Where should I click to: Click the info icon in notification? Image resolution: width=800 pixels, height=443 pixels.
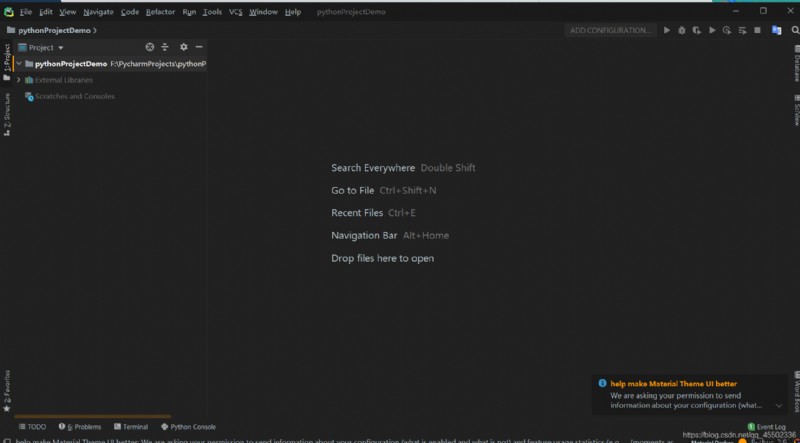point(603,383)
